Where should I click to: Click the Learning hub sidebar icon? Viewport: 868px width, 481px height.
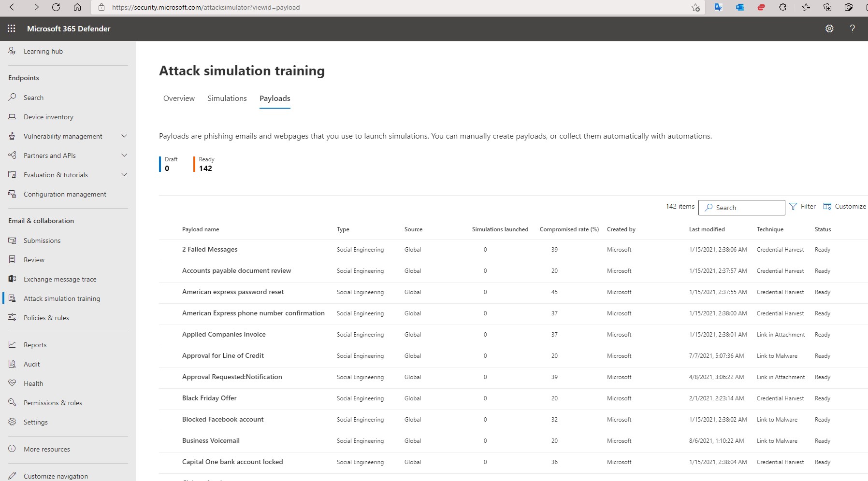pyautogui.click(x=12, y=51)
